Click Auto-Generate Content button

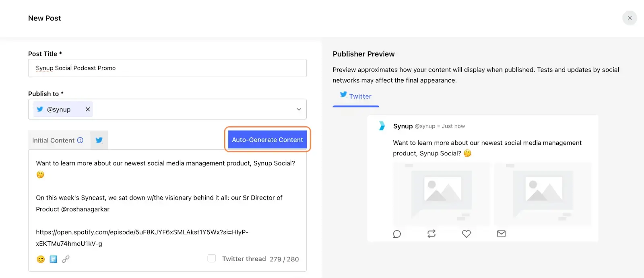(x=267, y=140)
